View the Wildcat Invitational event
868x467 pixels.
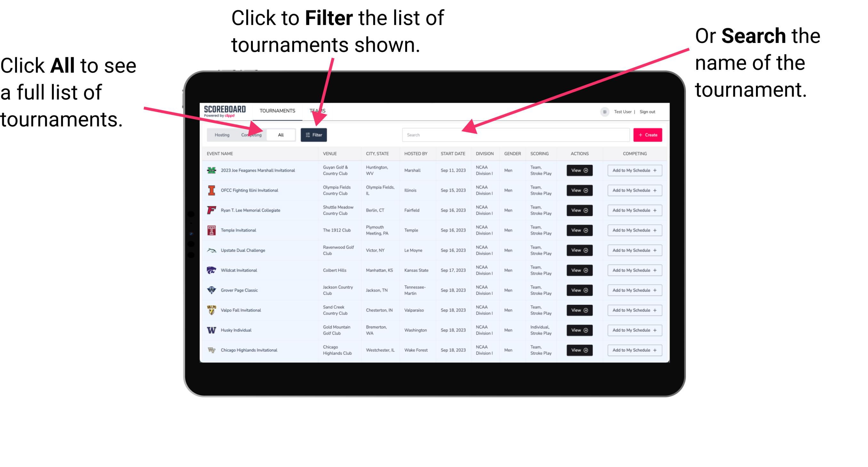click(579, 270)
